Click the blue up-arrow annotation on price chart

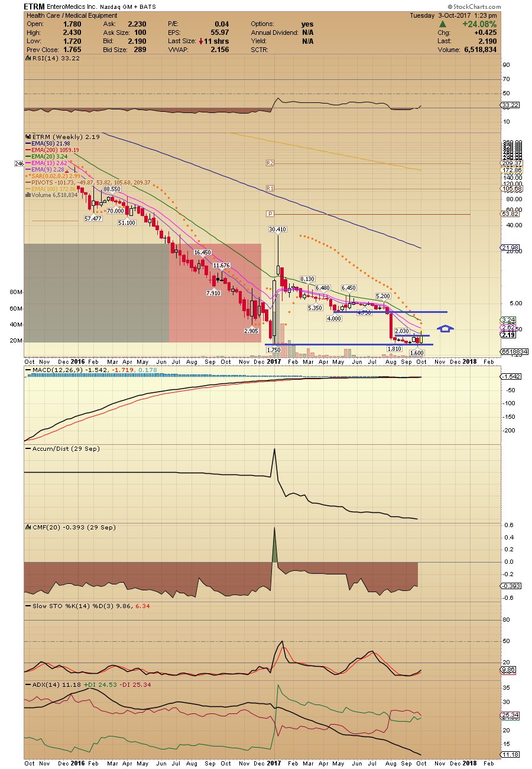[445, 328]
